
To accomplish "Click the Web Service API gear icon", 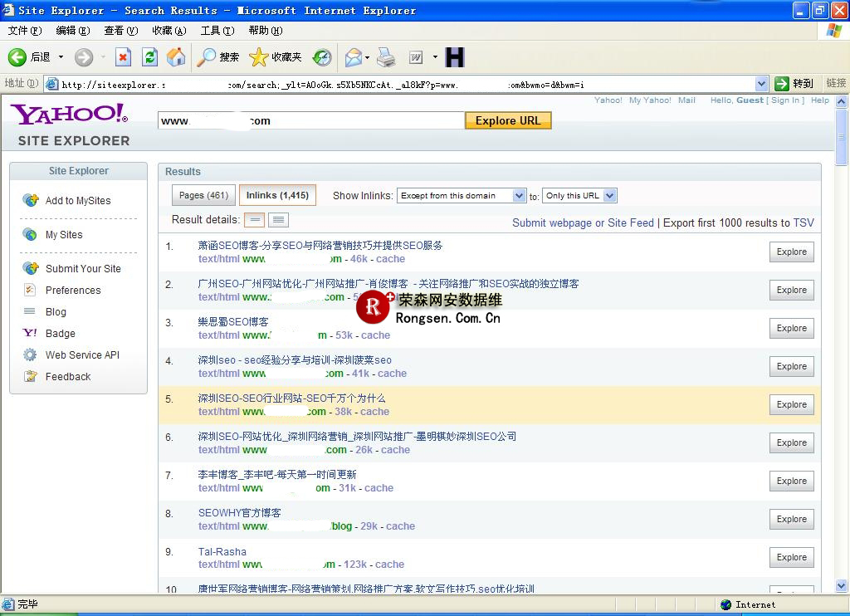I will (x=31, y=354).
